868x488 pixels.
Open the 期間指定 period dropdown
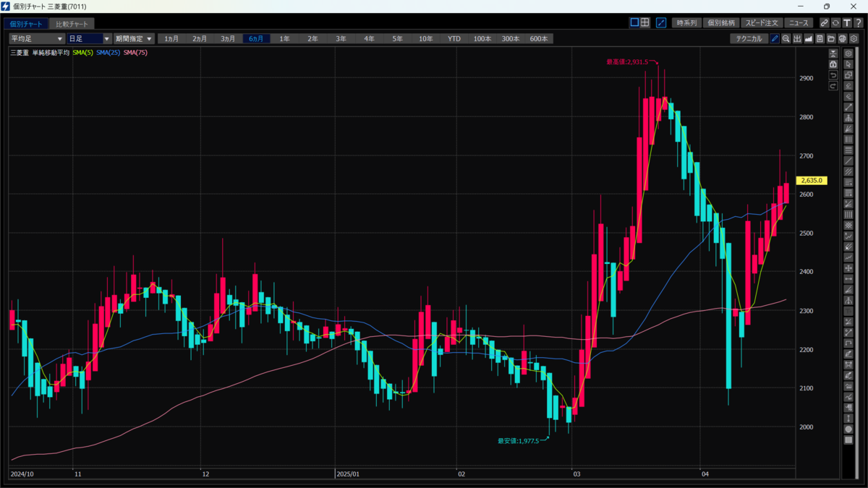pos(135,38)
